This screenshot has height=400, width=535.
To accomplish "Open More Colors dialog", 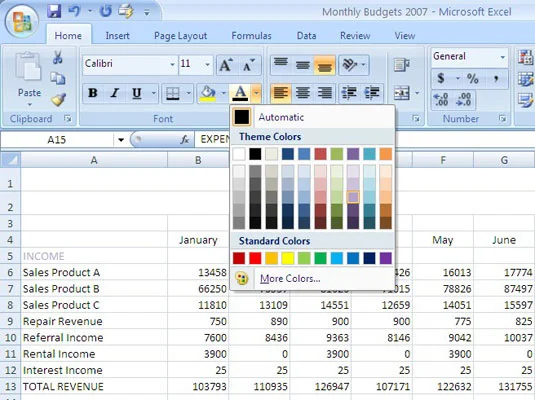I will pyautogui.click(x=290, y=278).
